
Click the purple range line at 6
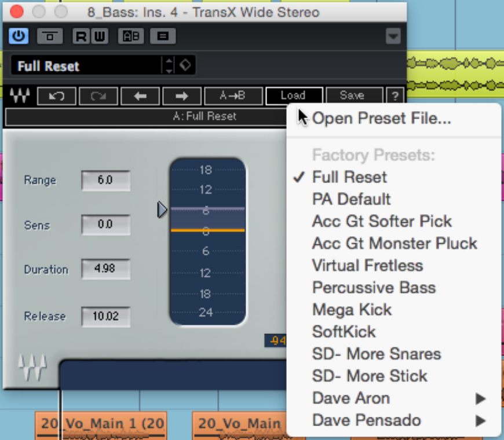(x=207, y=209)
